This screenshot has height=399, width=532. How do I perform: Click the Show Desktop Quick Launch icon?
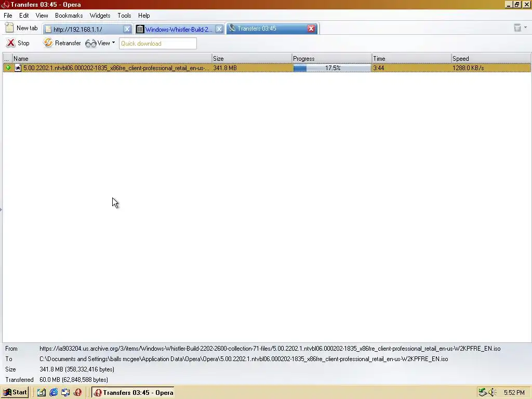tap(42, 393)
